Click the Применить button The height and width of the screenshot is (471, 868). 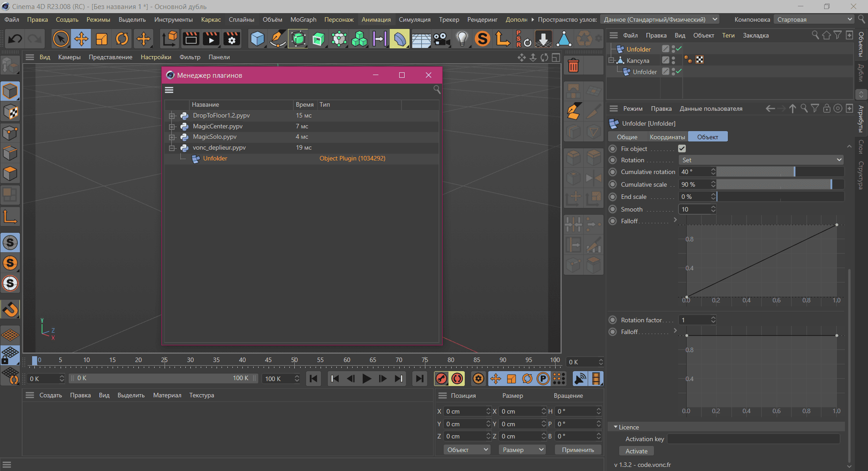click(578, 450)
